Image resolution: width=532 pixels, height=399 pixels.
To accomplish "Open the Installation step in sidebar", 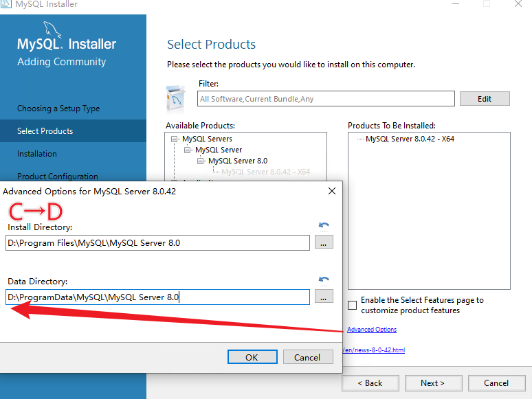I will (37, 154).
